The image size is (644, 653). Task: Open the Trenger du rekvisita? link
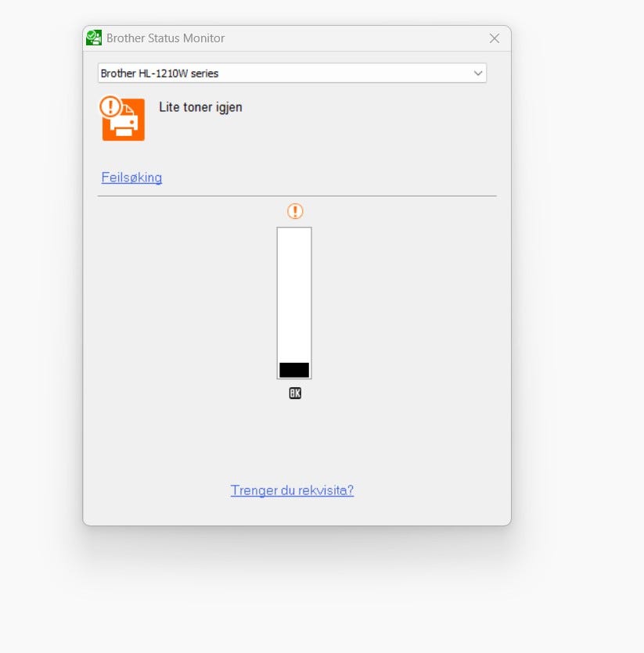[x=292, y=490]
